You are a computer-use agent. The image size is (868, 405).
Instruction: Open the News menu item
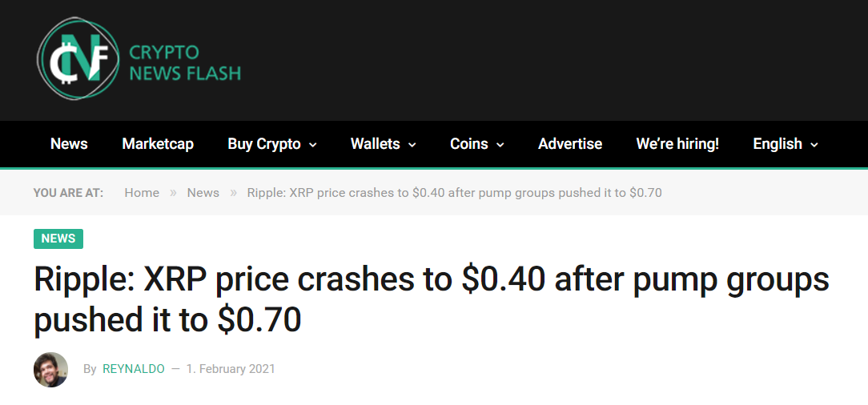[69, 144]
